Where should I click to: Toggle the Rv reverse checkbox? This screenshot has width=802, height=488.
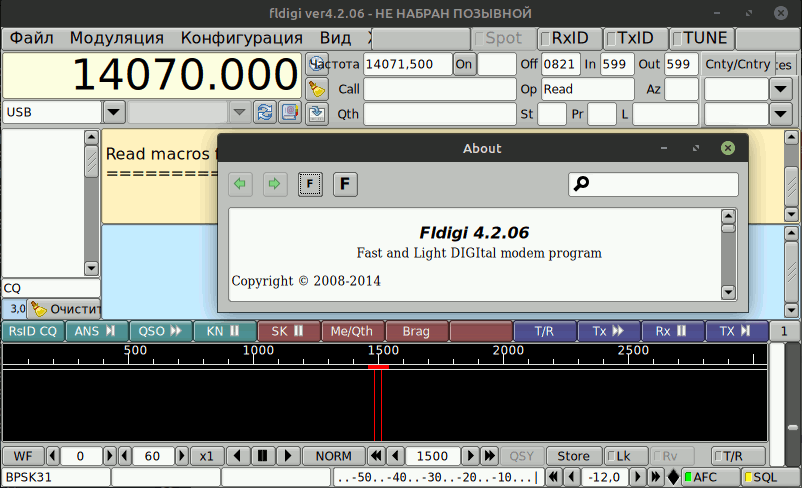click(x=671, y=456)
